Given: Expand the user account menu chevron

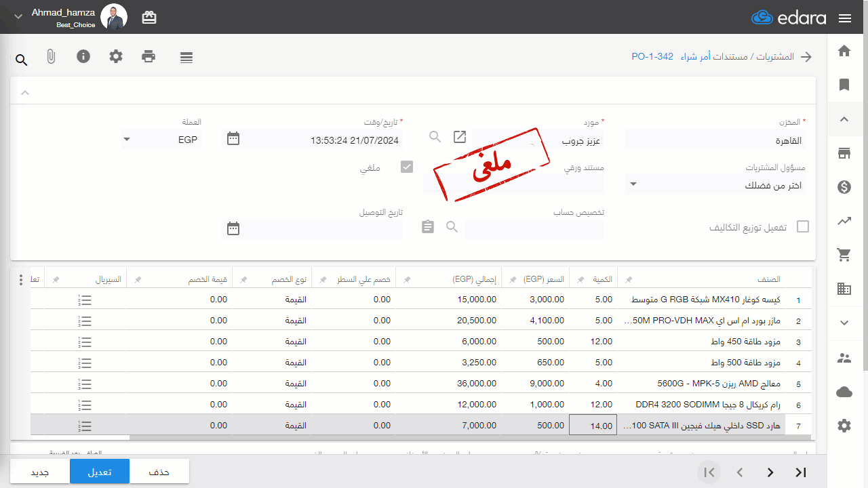Looking at the screenshot, I should click(x=18, y=16).
